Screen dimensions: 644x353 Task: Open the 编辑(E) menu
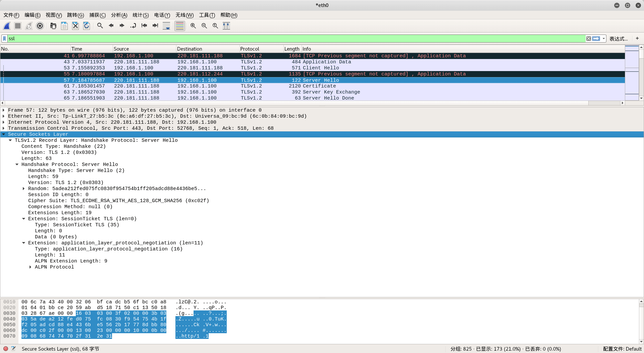(33, 15)
